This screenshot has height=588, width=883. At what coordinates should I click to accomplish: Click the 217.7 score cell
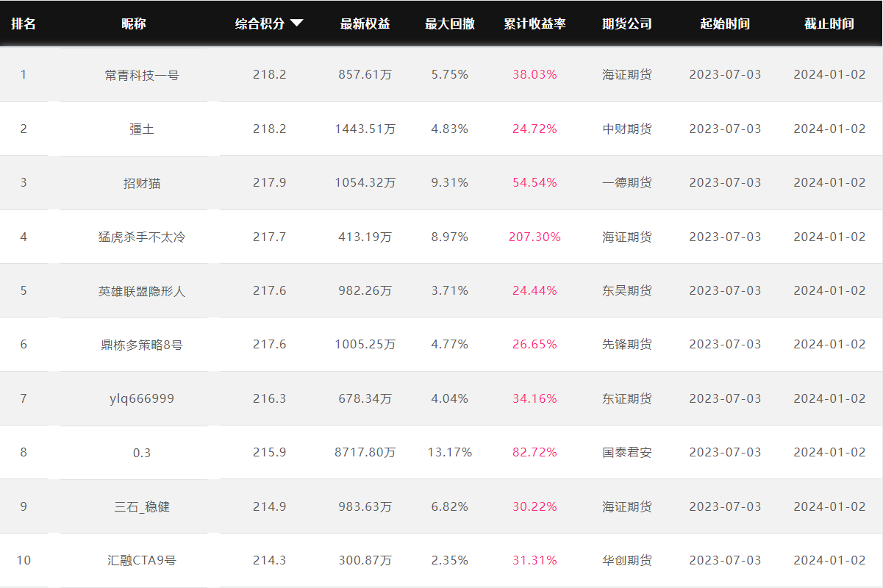click(x=269, y=237)
